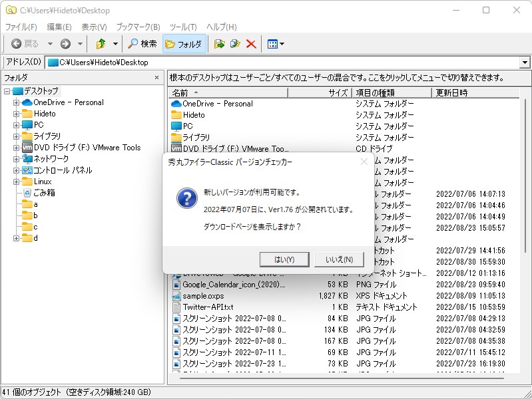
Task: Sort by 項目の種類 column header
Action: click(x=392, y=92)
